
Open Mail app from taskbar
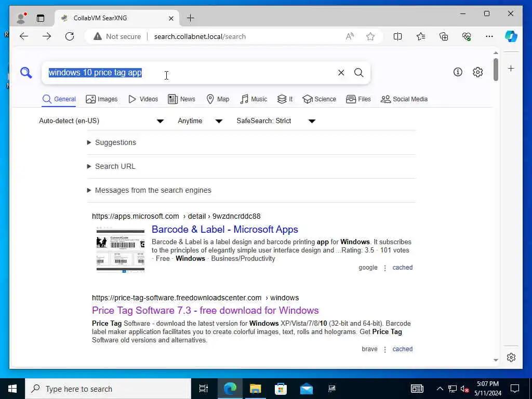pos(307,389)
